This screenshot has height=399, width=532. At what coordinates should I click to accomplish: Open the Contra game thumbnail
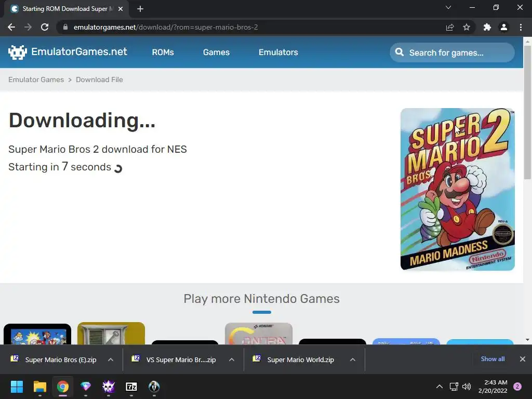click(259, 334)
